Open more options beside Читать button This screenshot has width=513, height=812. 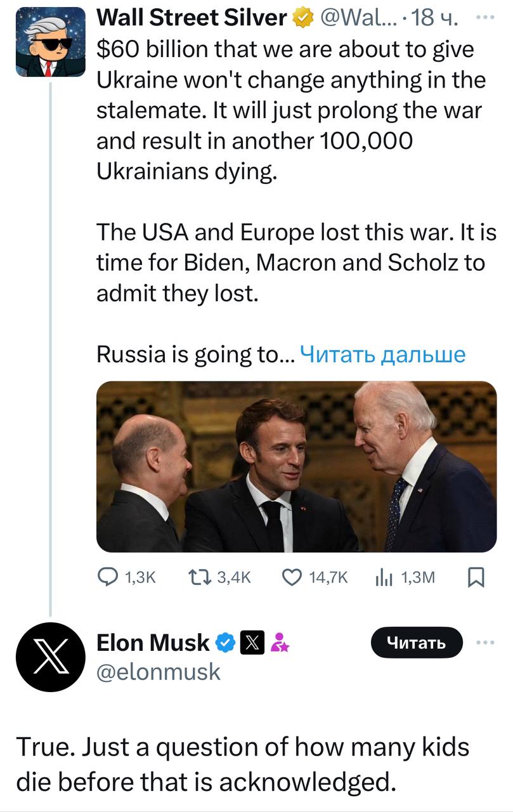[486, 643]
